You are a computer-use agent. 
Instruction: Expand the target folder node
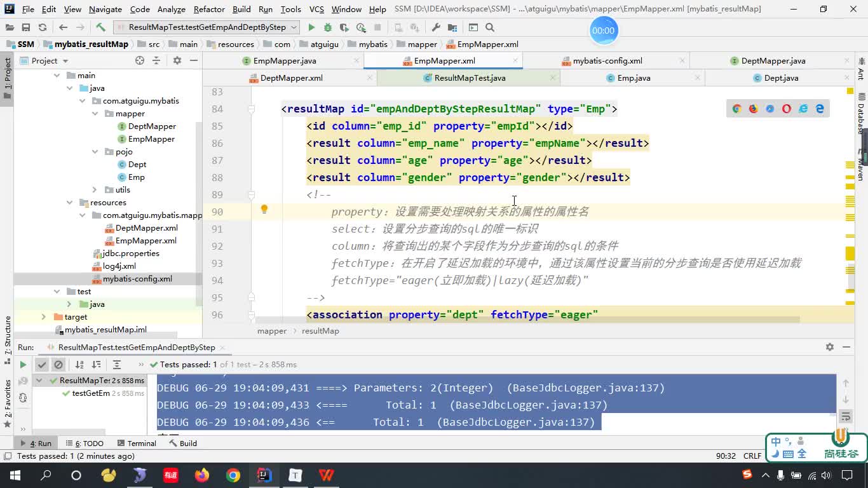click(x=44, y=317)
